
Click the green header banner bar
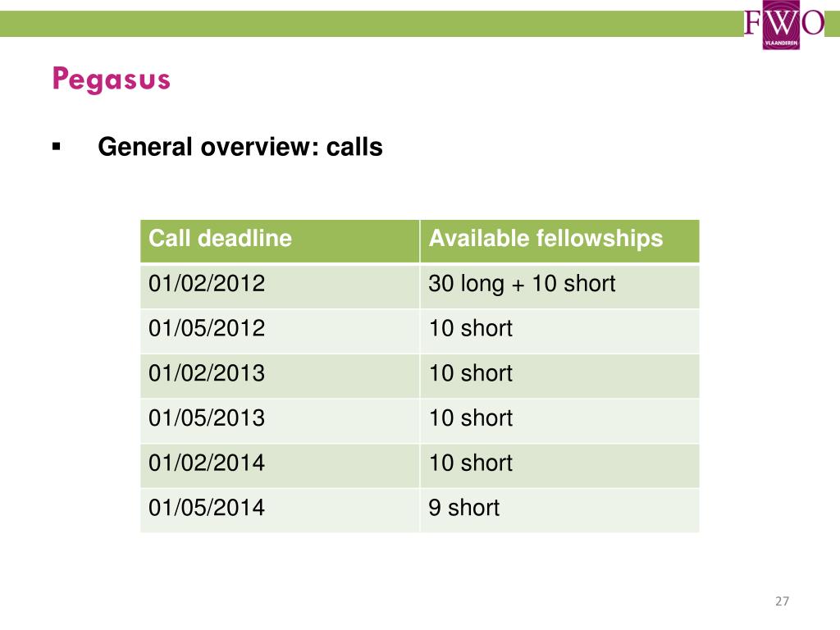[371, 24]
